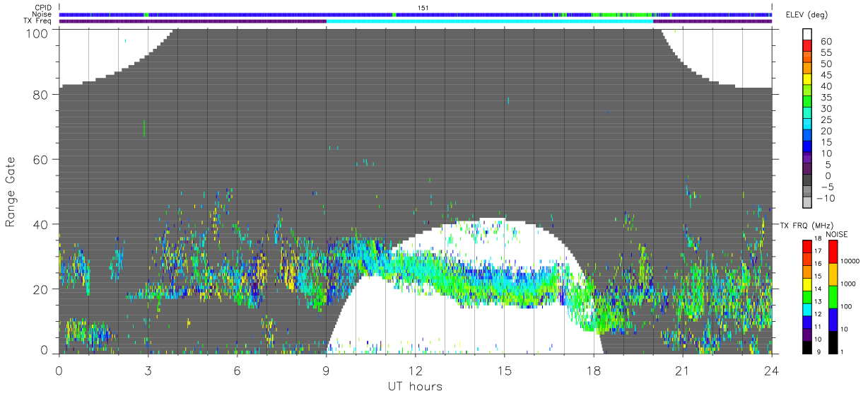Click the '10000' label on the NOISE scale
The image size is (868, 401).
tap(849, 260)
